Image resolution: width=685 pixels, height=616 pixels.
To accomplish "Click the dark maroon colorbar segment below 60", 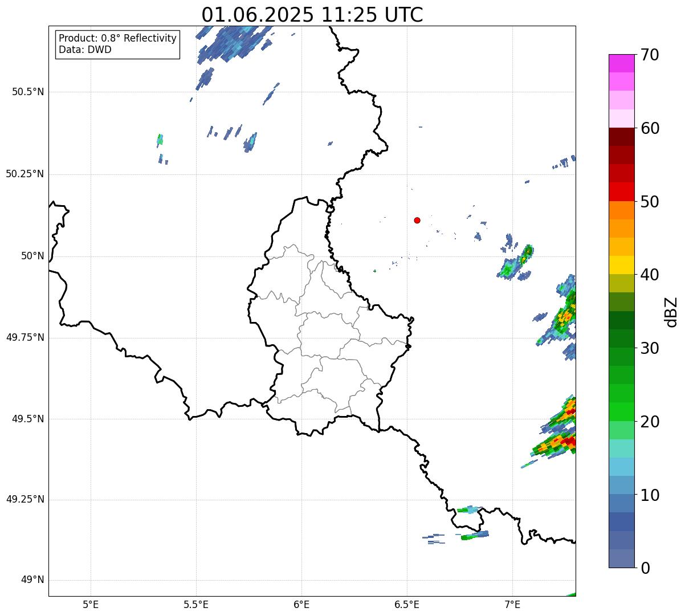I will [x=622, y=137].
